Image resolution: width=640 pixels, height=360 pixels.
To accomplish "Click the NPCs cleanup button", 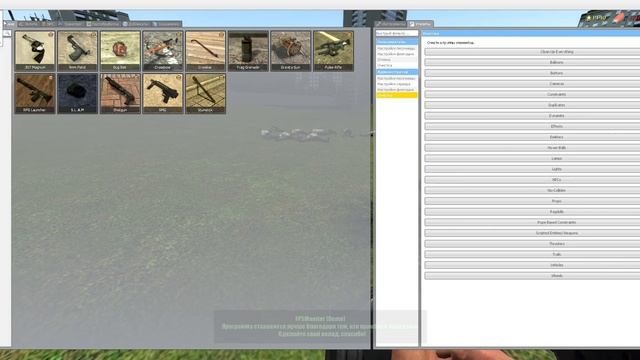I will click(x=532, y=180).
